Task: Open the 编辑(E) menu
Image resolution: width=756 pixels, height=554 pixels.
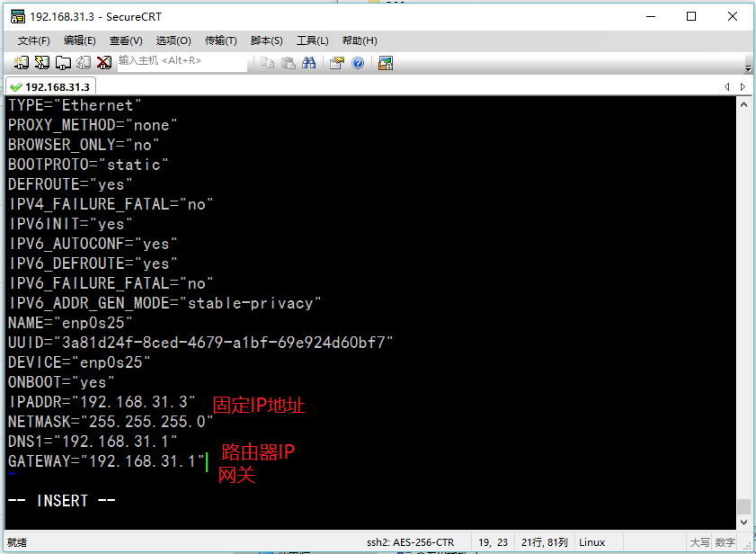Action: point(79,41)
